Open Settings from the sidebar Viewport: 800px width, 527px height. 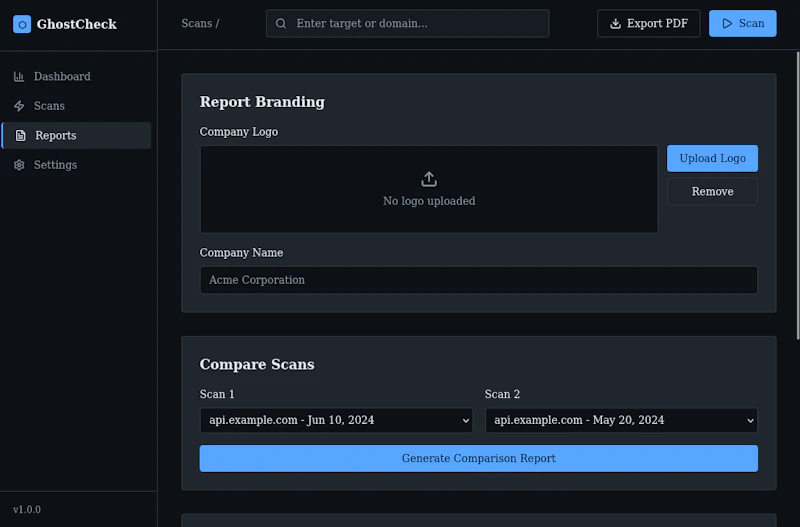(x=77, y=165)
